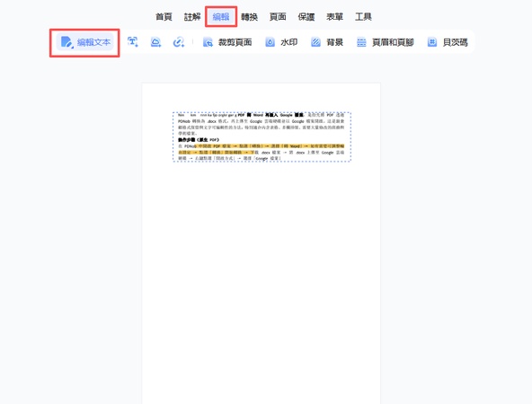Open the 表單 tab
The image size is (532, 404).
pyautogui.click(x=335, y=16)
